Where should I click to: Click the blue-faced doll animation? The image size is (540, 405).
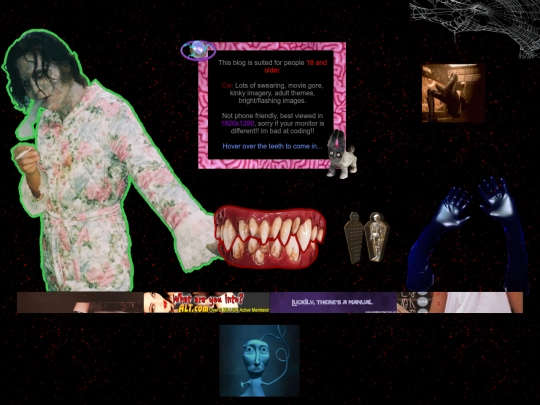pyautogui.click(x=259, y=361)
